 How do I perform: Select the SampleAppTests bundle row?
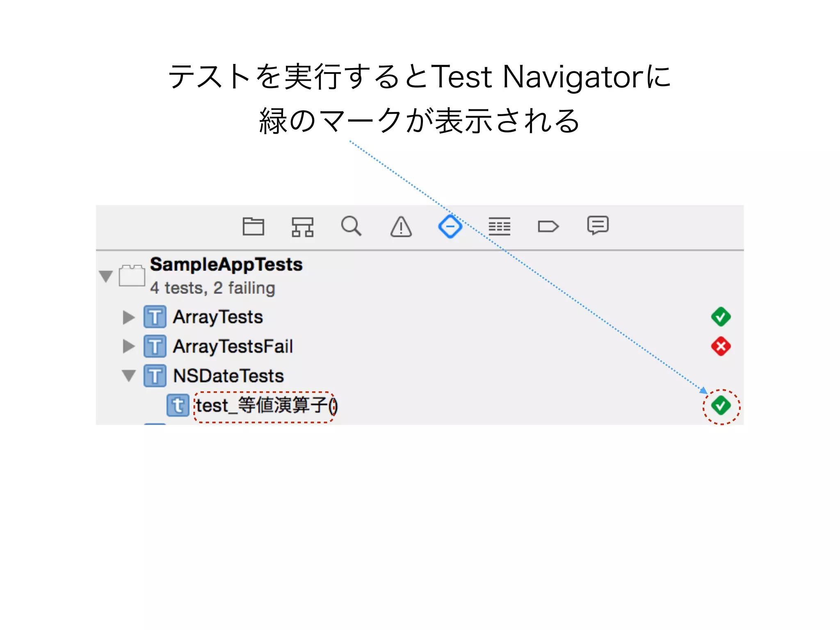tap(226, 265)
